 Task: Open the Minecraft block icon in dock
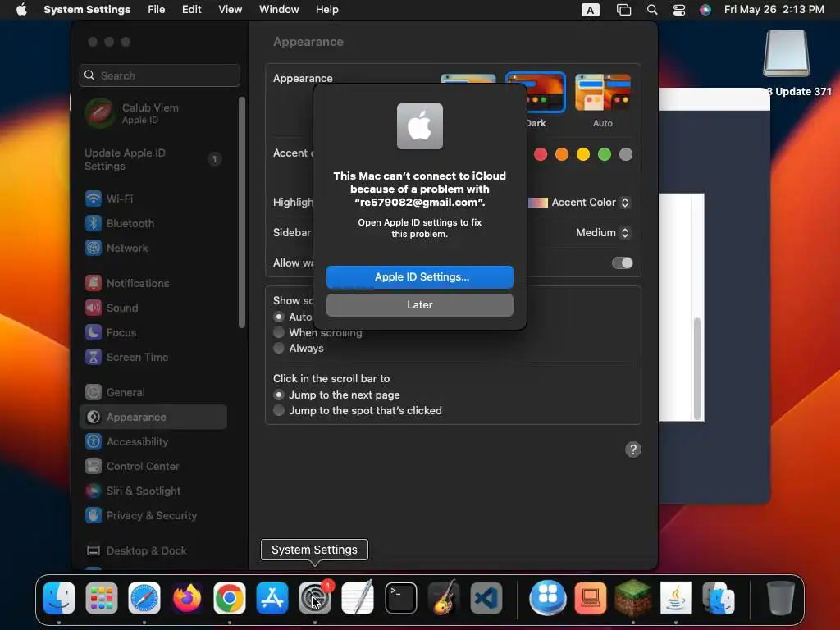coord(633,597)
